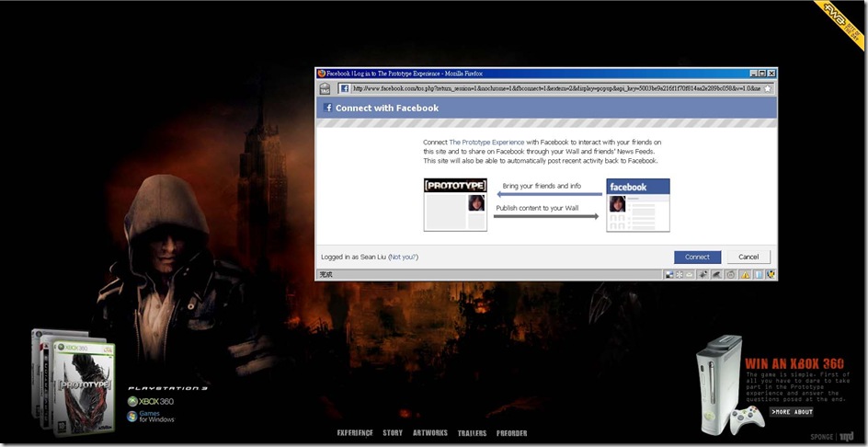Screen dimensions: 868x447
Task: Click the light blue panel status bar icon
Action: tap(759, 275)
